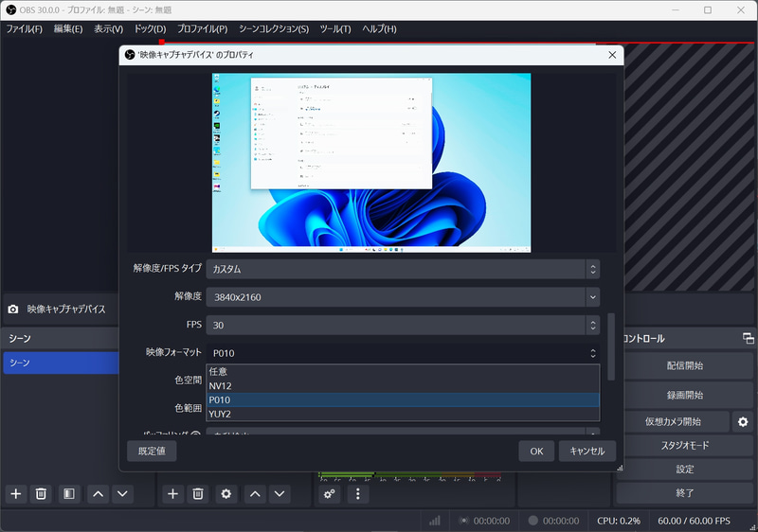
Task: Open source properties gear icon
Action: click(226, 494)
